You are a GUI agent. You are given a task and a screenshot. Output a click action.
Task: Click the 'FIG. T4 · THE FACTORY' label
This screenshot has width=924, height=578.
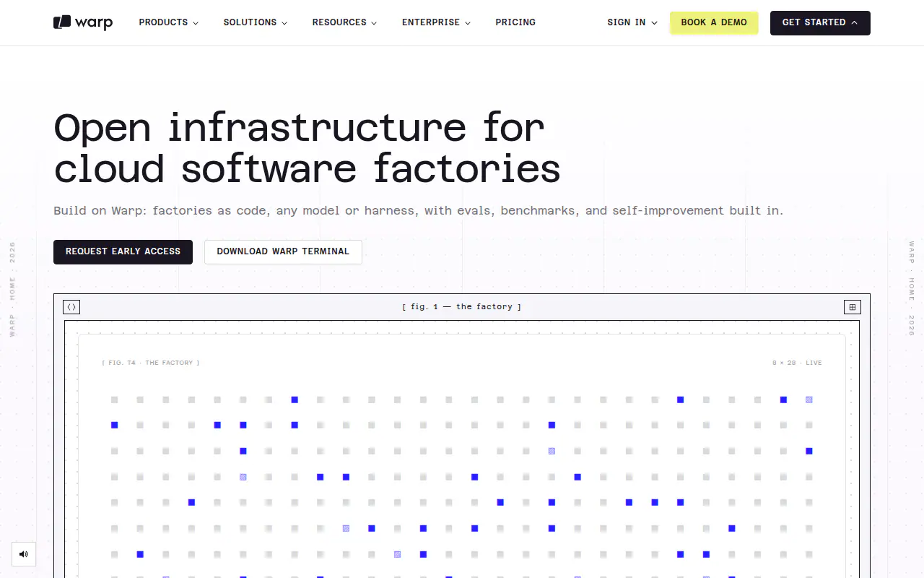click(151, 363)
